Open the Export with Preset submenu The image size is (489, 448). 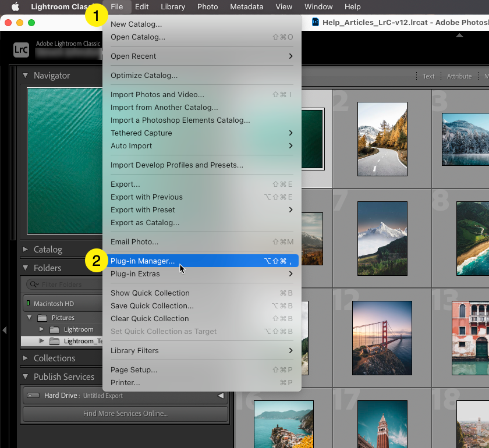[x=202, y=210]
